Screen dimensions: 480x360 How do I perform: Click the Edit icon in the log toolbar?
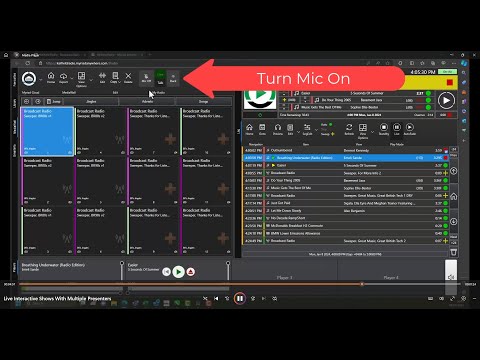[x=290, y=129]
